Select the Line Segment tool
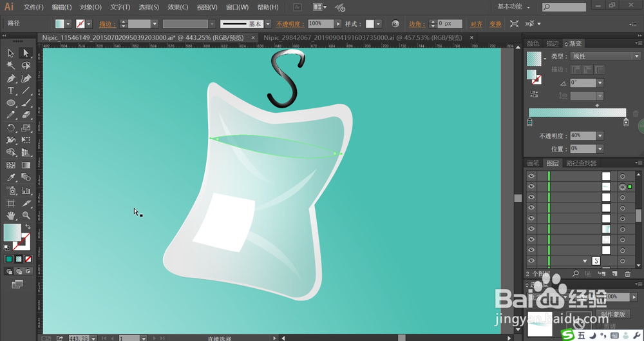 [26, 90]
